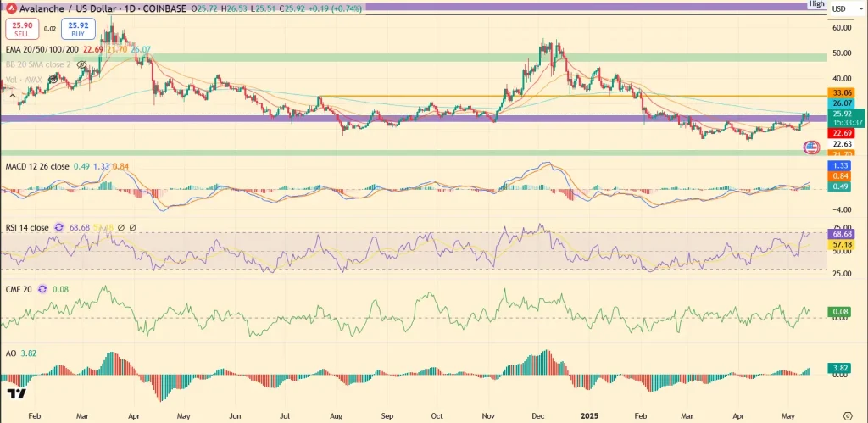The height and width of the screenshot is (423, 868).
Task: Collapse the indicator legend with chevron arrow
Action: click(12, 95)
